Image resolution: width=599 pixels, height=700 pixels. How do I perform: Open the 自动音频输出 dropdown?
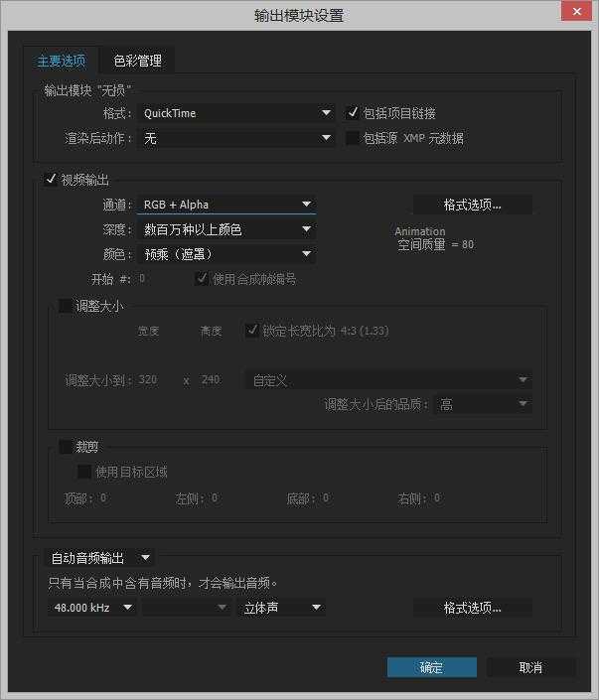(100, 558)
